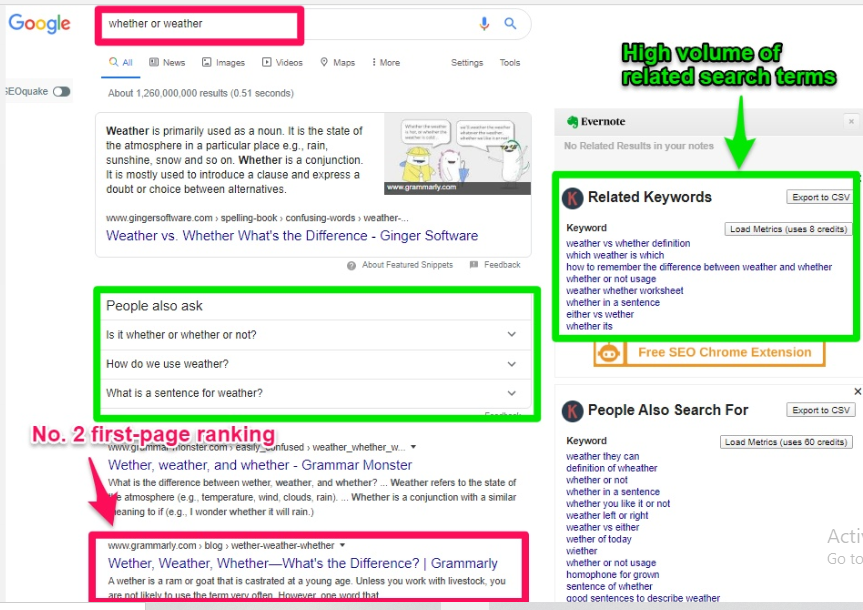863x610 pixels.
Task: Open Grammarly URL dropdown arrow
Action: click(x=342, y=545)
